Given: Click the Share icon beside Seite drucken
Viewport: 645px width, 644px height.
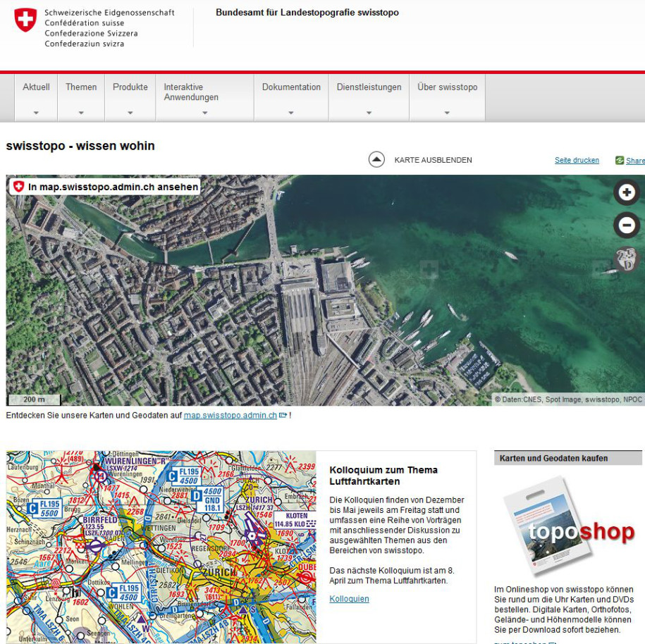Looking at the screenshot, I should tap(620, 161).
